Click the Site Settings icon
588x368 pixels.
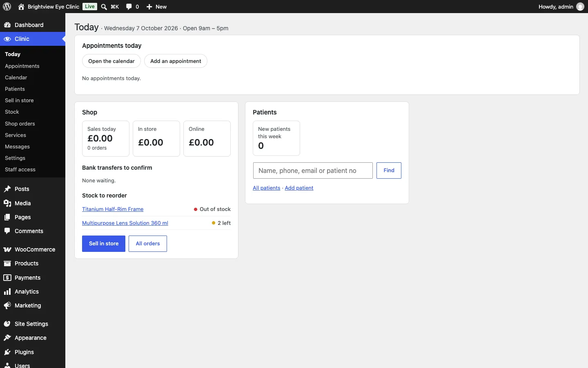(7, 324)
